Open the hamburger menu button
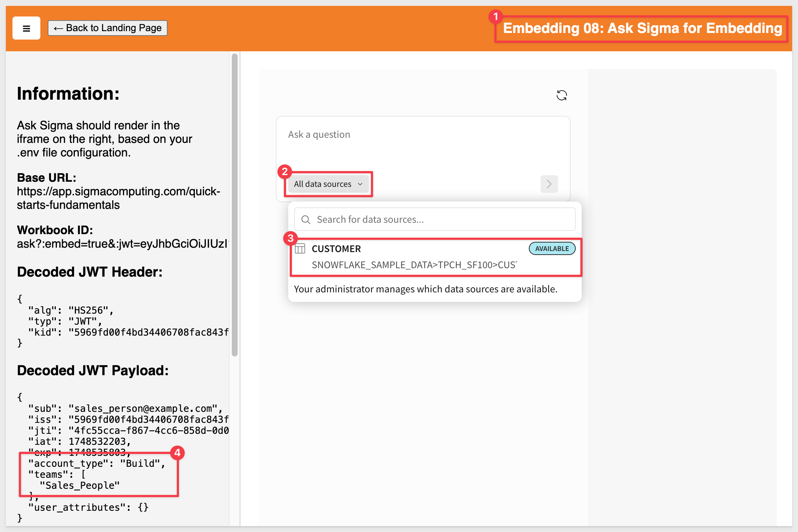The image size is (798, 532). coord(26,28)
